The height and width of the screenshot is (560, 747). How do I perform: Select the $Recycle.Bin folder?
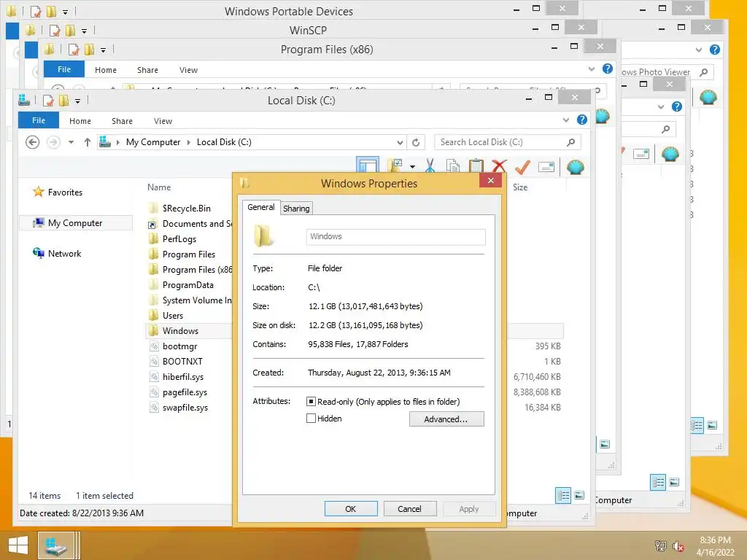tap(186, 208)
